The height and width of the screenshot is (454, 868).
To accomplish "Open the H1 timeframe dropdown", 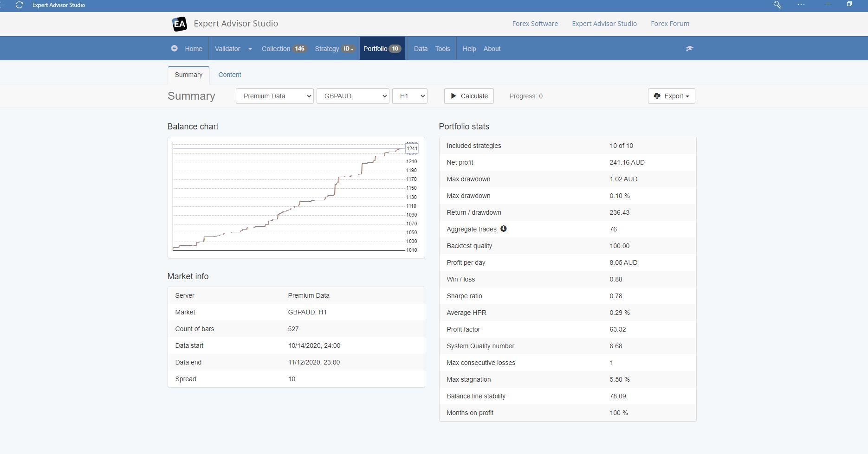I will pos(410,96).
